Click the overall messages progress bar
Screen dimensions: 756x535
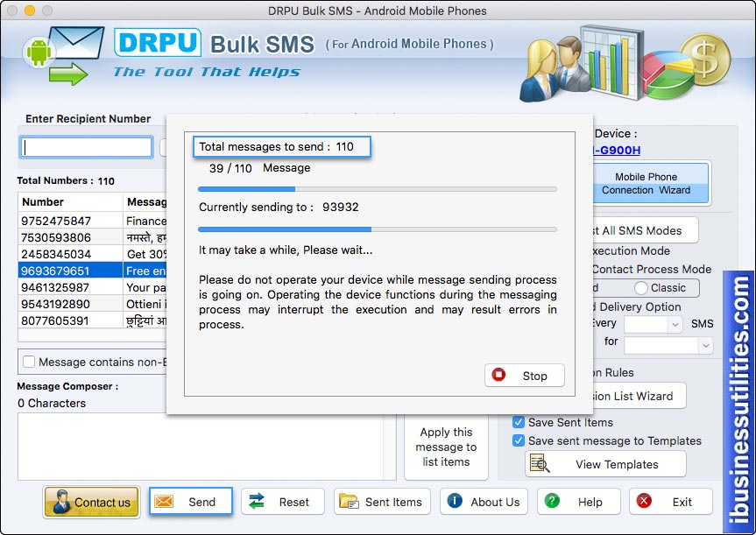pyautogui.click(x=378, y=189)
